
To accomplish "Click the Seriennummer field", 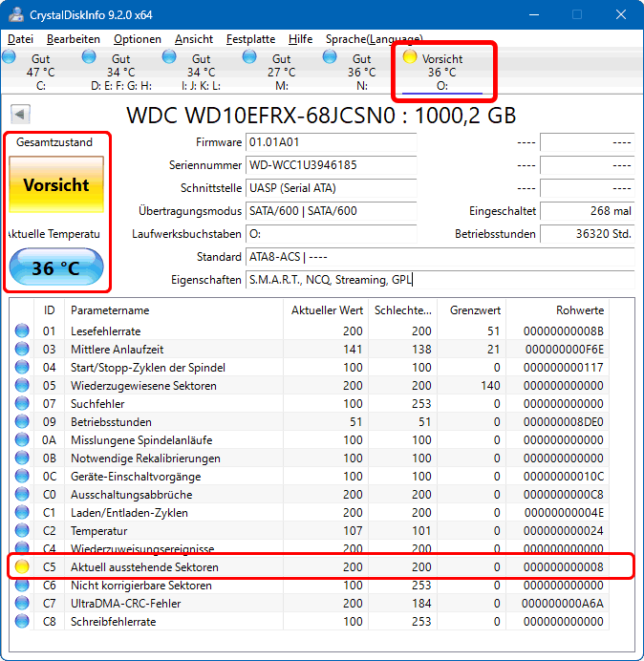I will click(x=331, y=165).
